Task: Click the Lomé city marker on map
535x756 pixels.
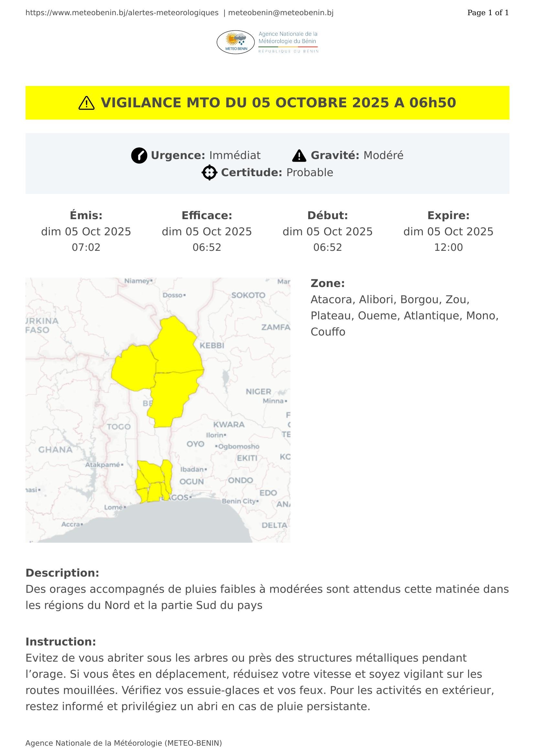Action: coord(125,507)
